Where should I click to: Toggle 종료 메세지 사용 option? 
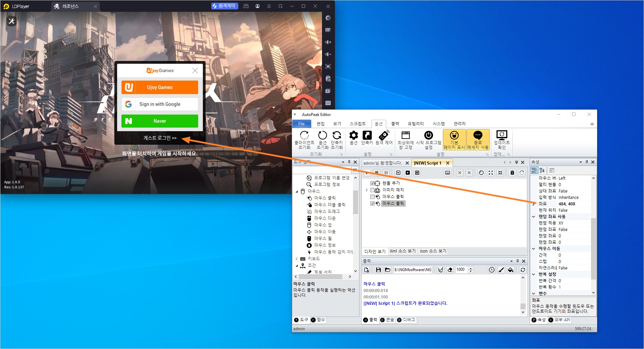pyautogui.click(x=478, y=140)
